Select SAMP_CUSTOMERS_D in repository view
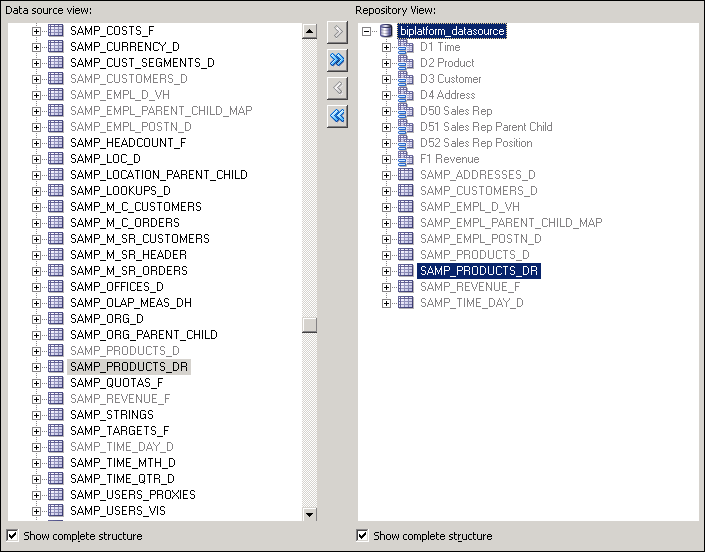The image size is (705, 552). 478,191
